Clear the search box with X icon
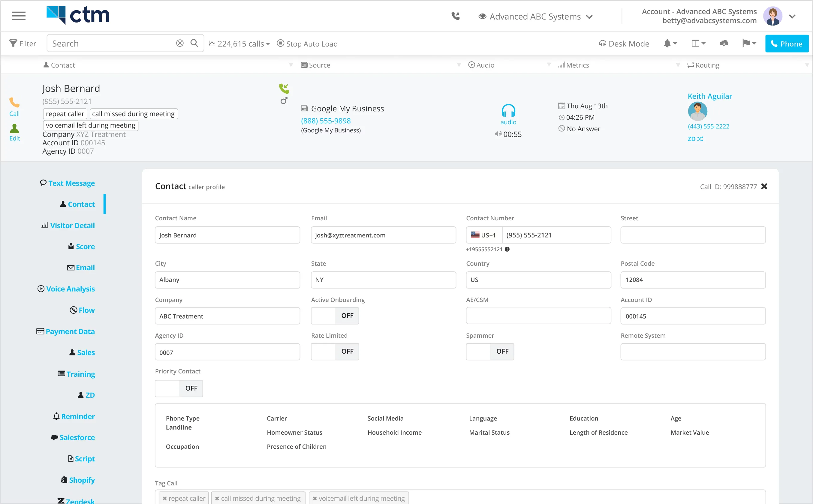Image resolution: width=813 pixels, height=504 pixels. 180,43
